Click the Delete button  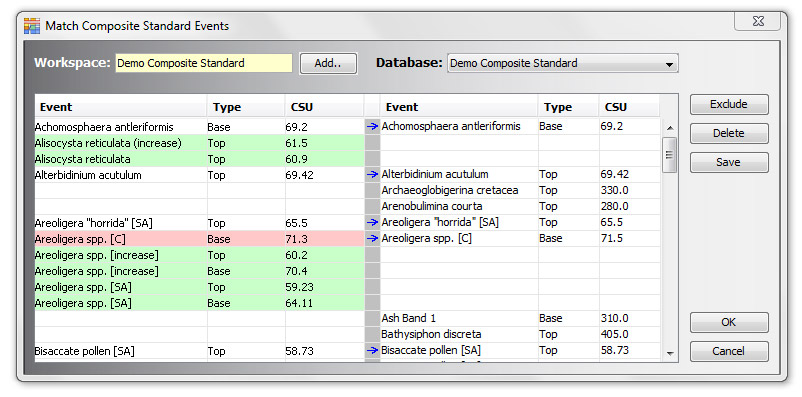pyautogui.click(x=729, y=134)
